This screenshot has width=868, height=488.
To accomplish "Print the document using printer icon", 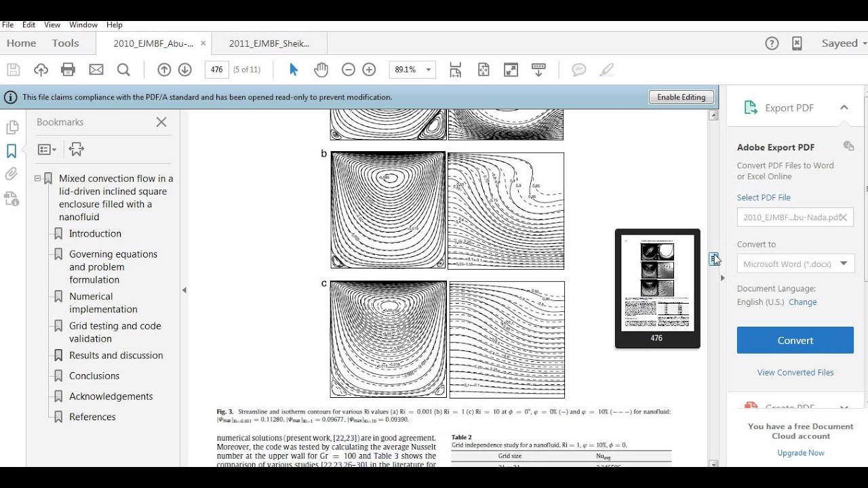I will [x=68, y=69].
